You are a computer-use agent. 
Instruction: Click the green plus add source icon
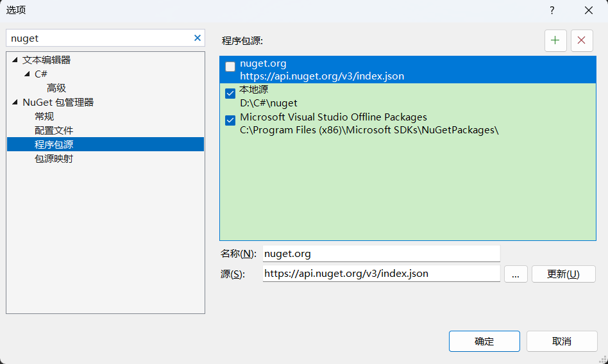[555, 40]
